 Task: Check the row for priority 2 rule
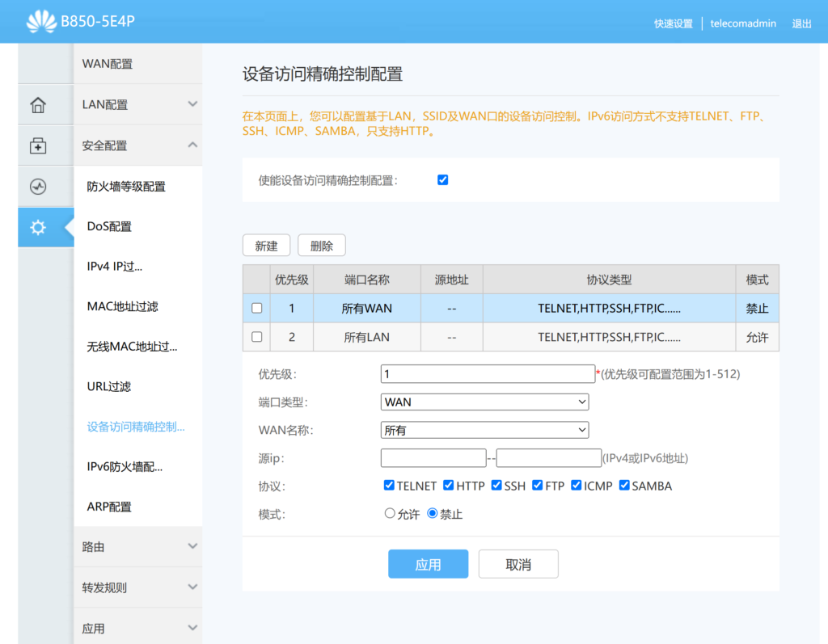pos(256,337)
